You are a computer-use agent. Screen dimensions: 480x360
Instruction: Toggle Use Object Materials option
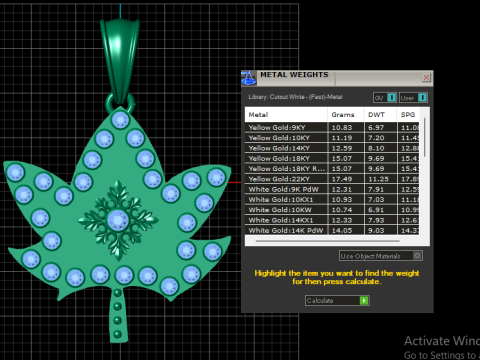pos(381,256)
